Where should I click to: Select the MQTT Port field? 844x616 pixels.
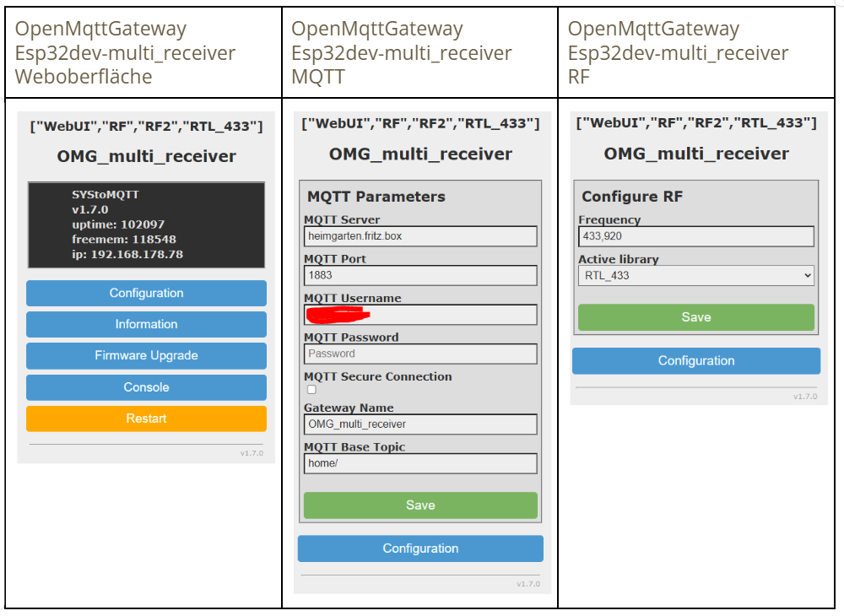pyautogui.click(x=420, y=275)
